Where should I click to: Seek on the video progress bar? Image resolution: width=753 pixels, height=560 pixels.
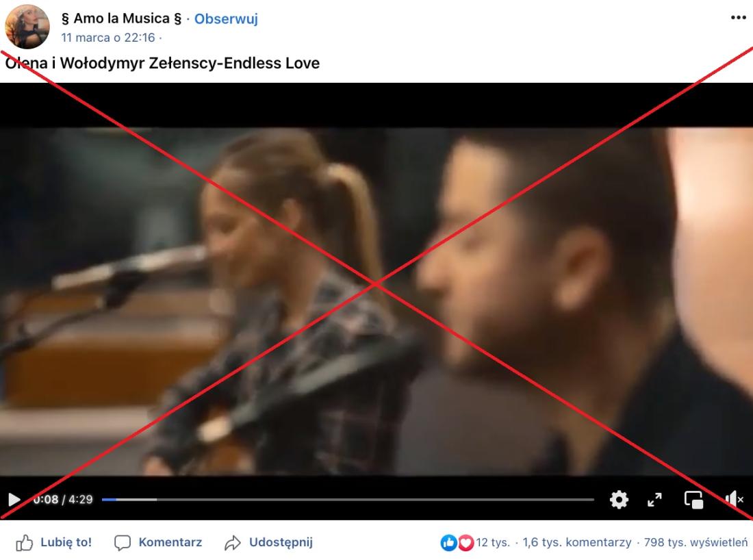348,500
